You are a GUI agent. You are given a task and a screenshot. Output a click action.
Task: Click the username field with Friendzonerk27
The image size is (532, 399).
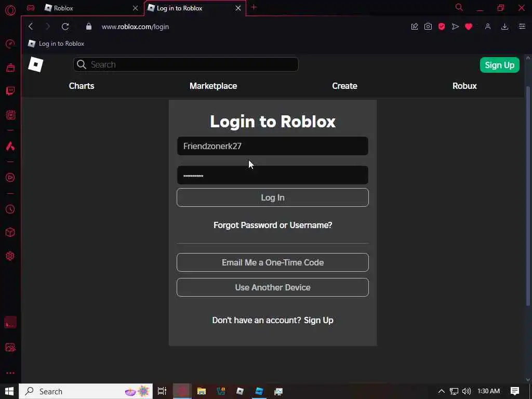coord(272,146)
